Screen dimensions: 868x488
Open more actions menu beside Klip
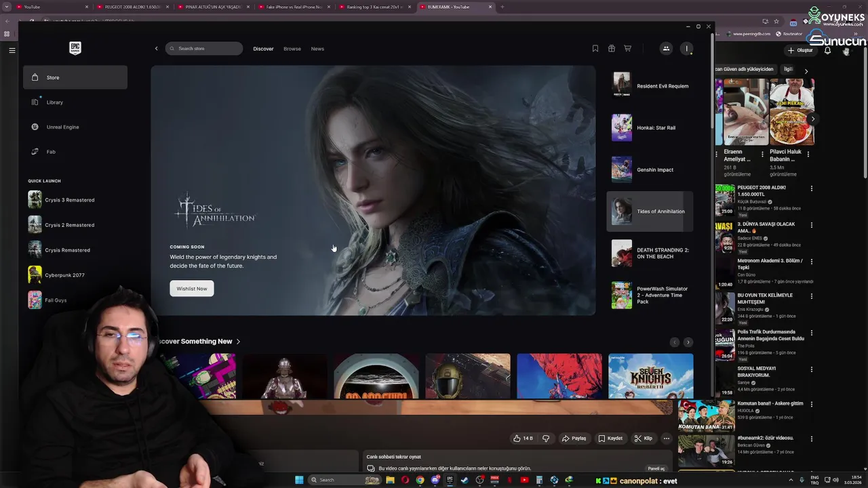[x=667, y=439]
